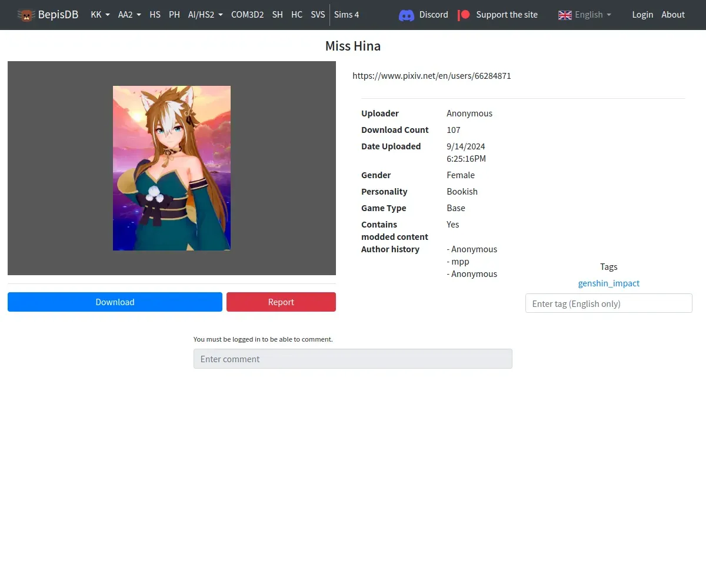706x588 pixels.
Task: Click the Base game type value
Action: pos(456,208)
